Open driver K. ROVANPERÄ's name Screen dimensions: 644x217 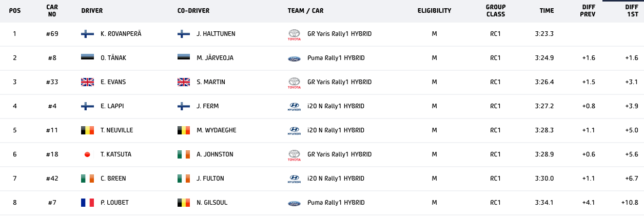tap(121, 34)
